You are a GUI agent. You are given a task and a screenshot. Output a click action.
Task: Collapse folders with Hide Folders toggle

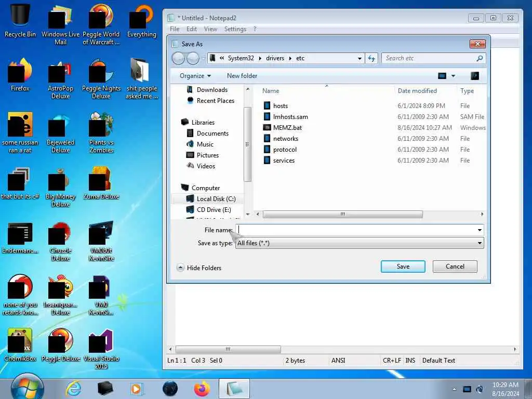[x=199, y=268]
